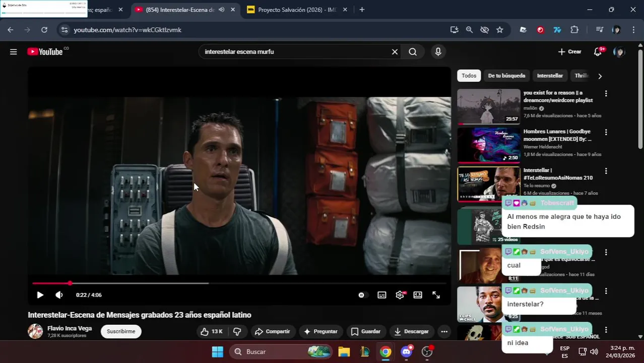
Task: Clear the search query with the X
Action: coord(395,51)
